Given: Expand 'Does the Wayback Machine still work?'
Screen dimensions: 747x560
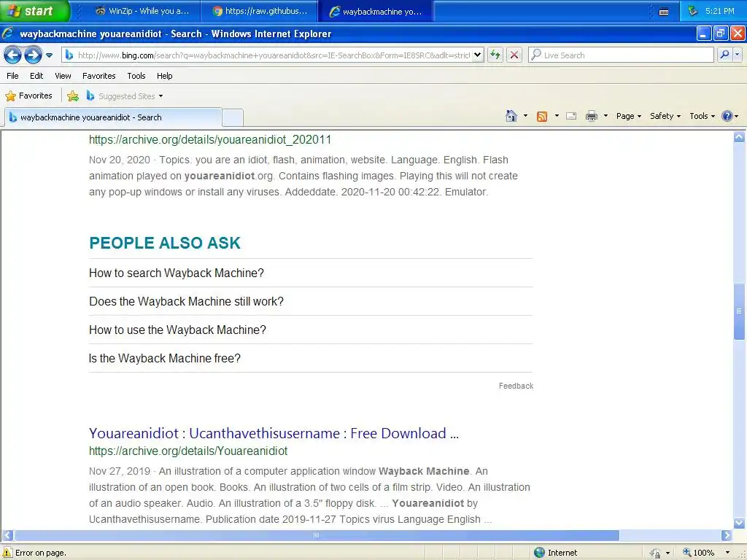Looking at the screenshot, I should (310, 301).
